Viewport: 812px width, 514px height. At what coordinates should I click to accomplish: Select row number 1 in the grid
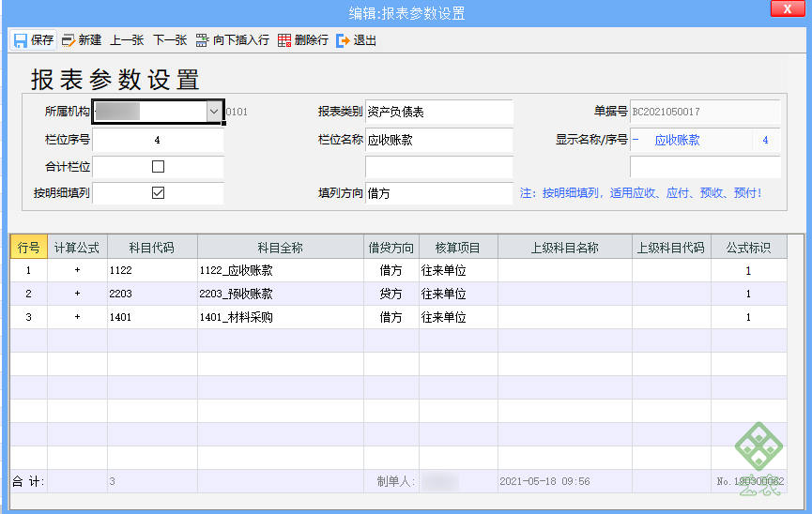pos(28,270)
